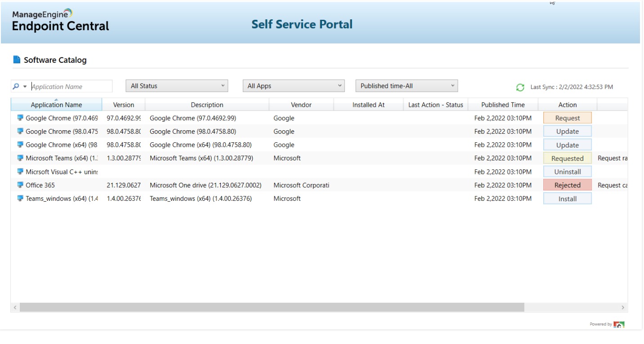Click the scrollbar left arrow
644x344 pixels.
coord(15,308)
